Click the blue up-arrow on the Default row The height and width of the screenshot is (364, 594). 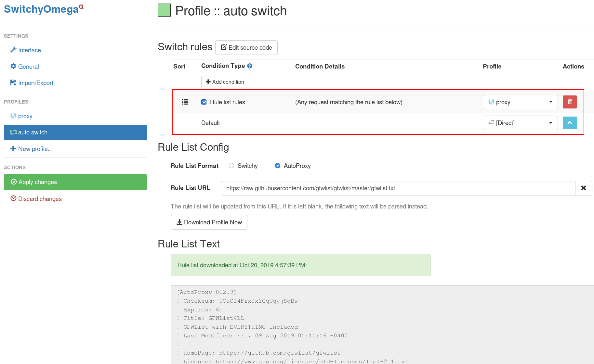pos(570,123)
